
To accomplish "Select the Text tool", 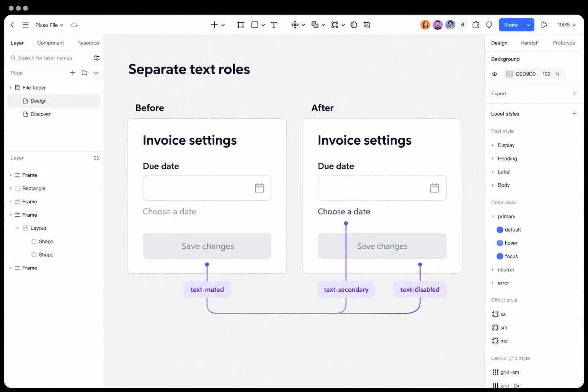I will click(274, 25).
